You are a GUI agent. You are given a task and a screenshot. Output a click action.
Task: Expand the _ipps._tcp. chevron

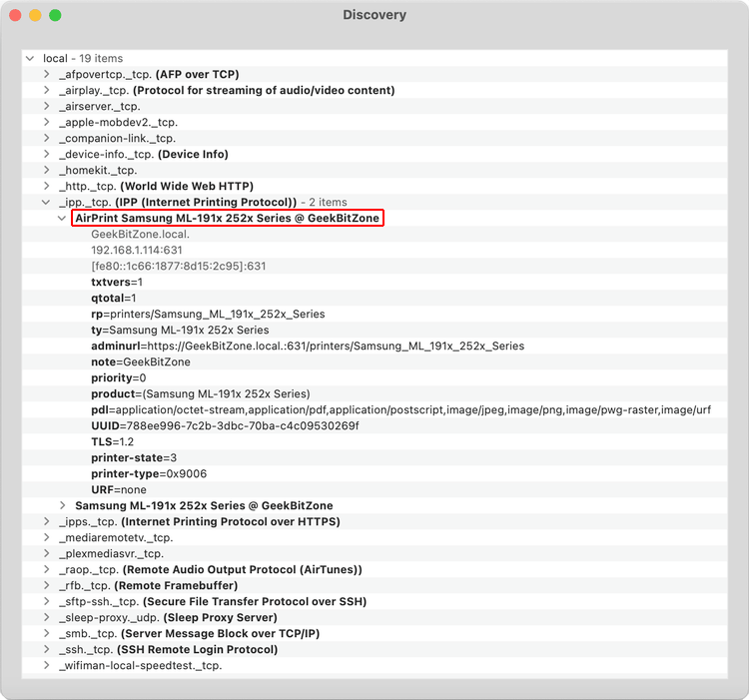point(46,521)
